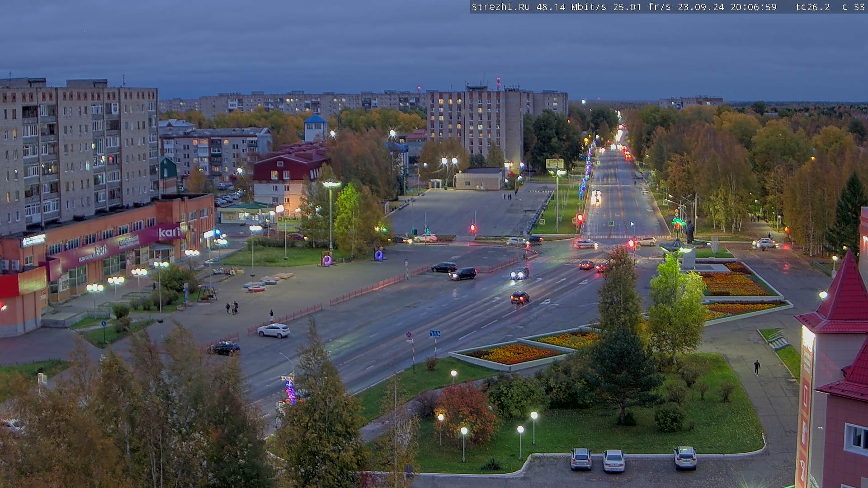Click the Strezhi.Ru overlay label
868x488 pixels.
click(501, 7)
